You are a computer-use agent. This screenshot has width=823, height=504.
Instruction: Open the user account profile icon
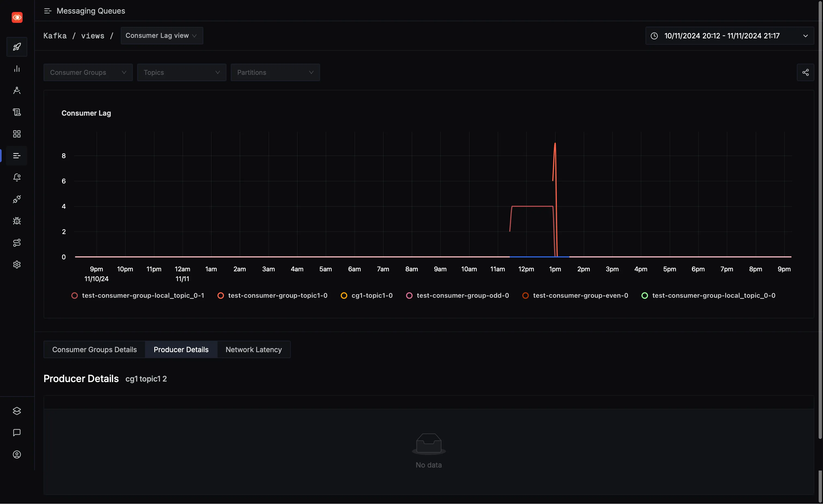coord(17,454)
